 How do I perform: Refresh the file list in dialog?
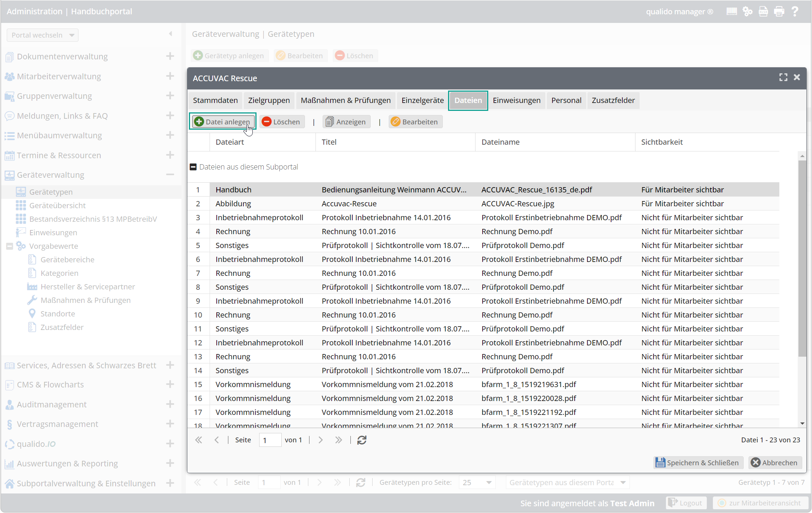362,440
